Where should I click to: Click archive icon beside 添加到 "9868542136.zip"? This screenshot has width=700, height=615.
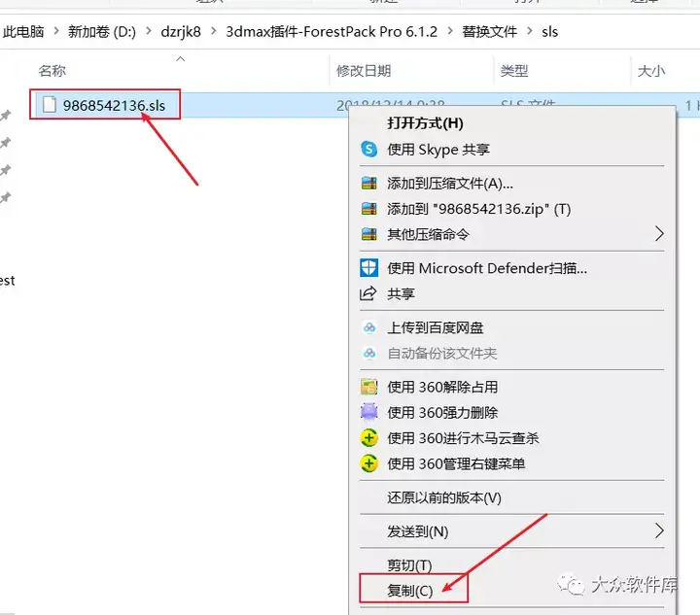pyautogui.click(x=368, y=208)
